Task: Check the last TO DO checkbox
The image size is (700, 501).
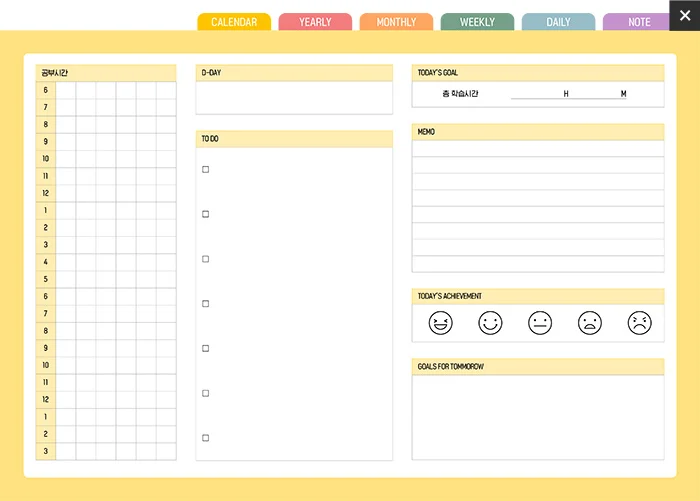Action: (x=206, y=438)
